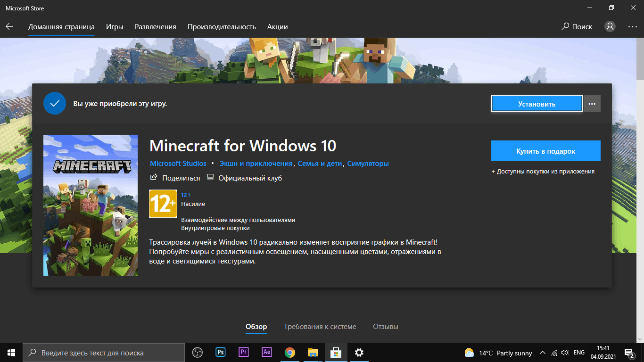The width and height of the screenshot is (644, 362).
Task: Open the Симуляторы category link
Action: pyautogui.click(x=368, y=164)
